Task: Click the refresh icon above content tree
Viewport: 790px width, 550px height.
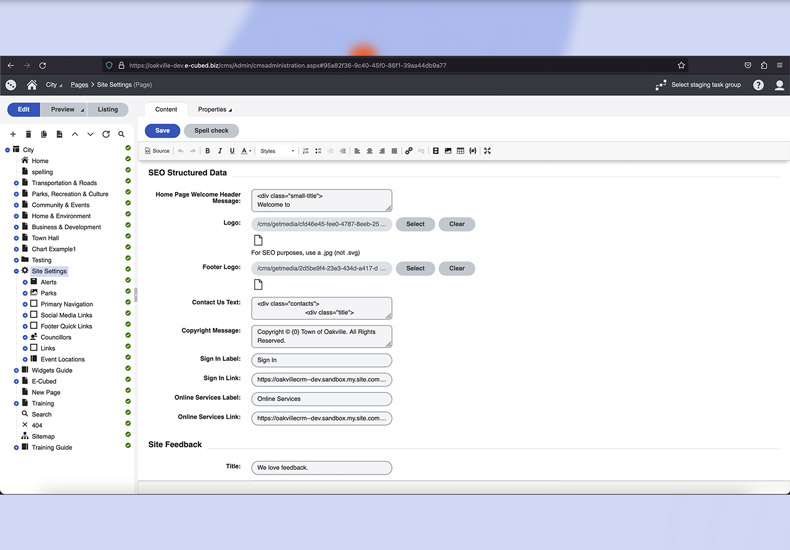Action: pyautogui.click(x=106, y=134)
